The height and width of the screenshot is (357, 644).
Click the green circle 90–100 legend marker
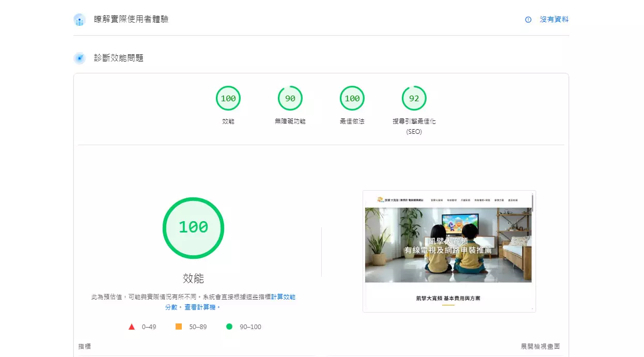click(x=229, y=327)
